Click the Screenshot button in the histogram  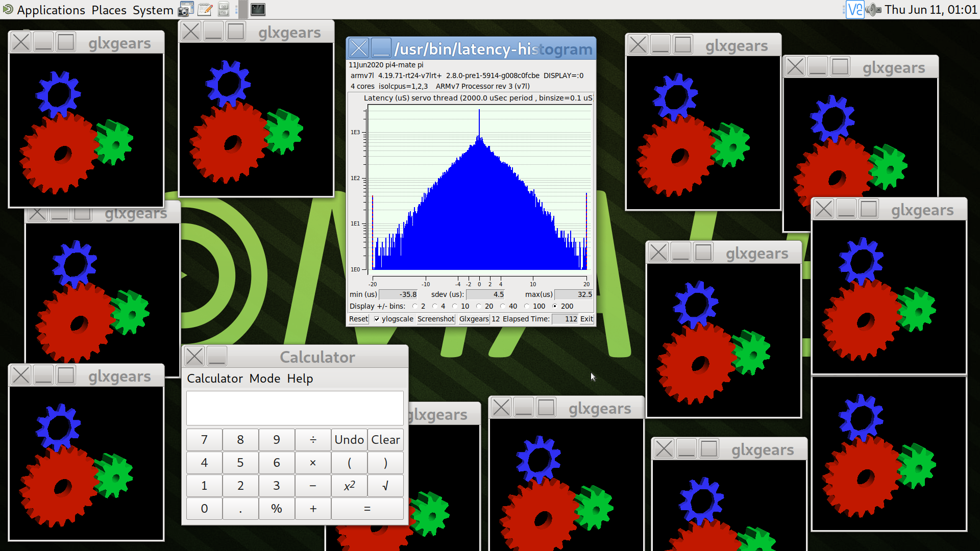[x=436, y=319]
